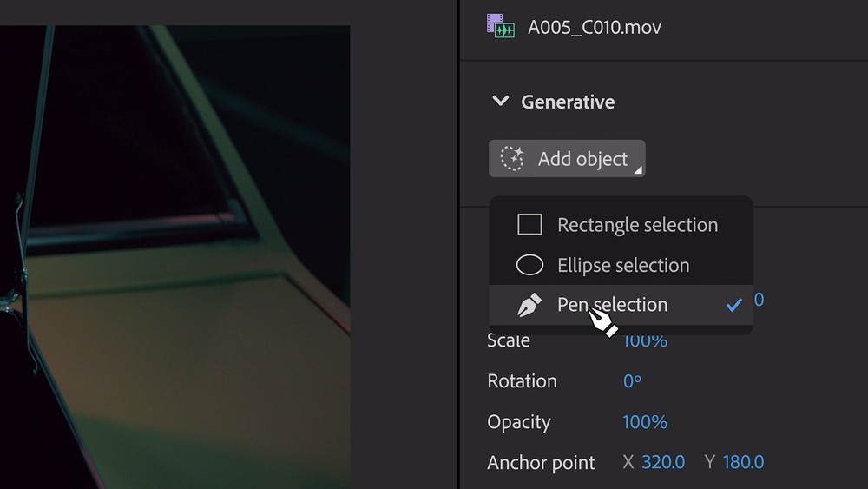Select the A005_C010.mov clip name
Image resolution: width=868 pixels, height=489 pixels.
595,27
